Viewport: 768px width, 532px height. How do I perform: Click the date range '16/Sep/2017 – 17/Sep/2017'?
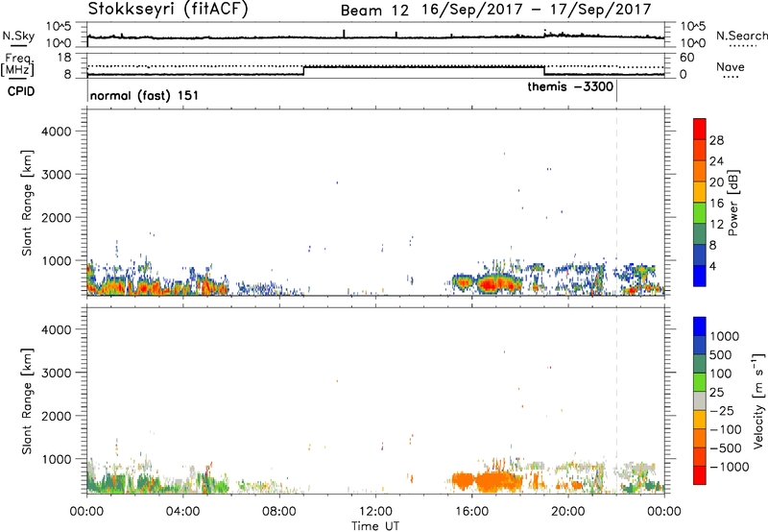(x=537, y=10)
